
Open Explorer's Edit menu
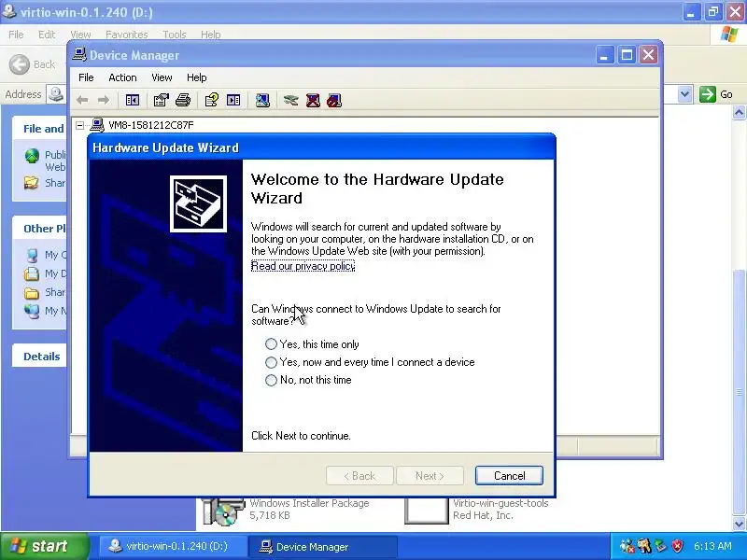(x=47, y=35)
